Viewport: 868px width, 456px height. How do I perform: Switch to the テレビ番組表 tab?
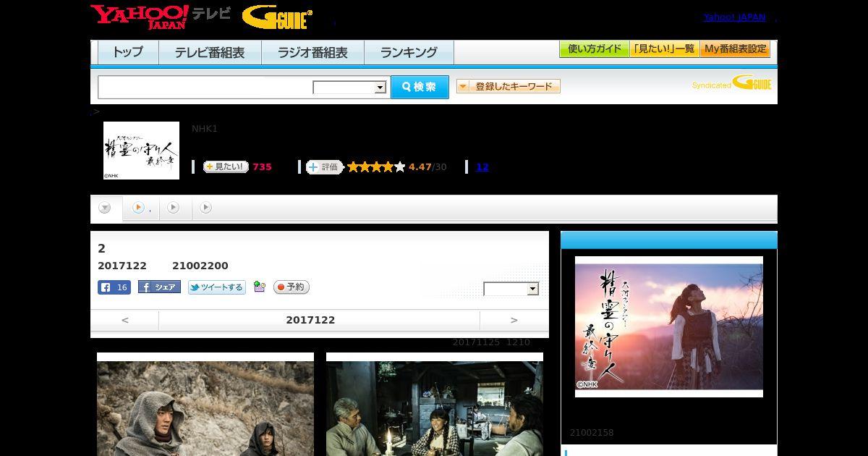pyautogui.click(x=210, y=53)
